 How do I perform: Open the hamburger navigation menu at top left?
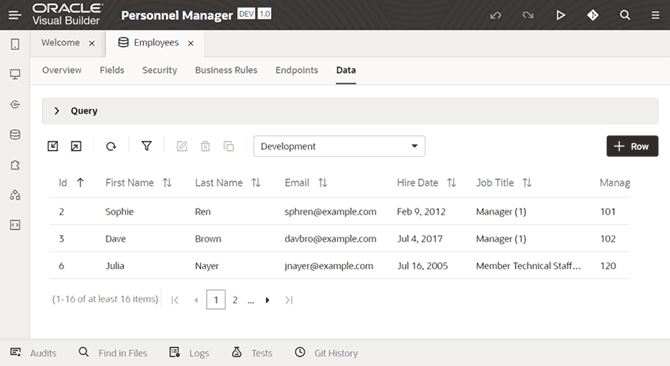[15, 15]
